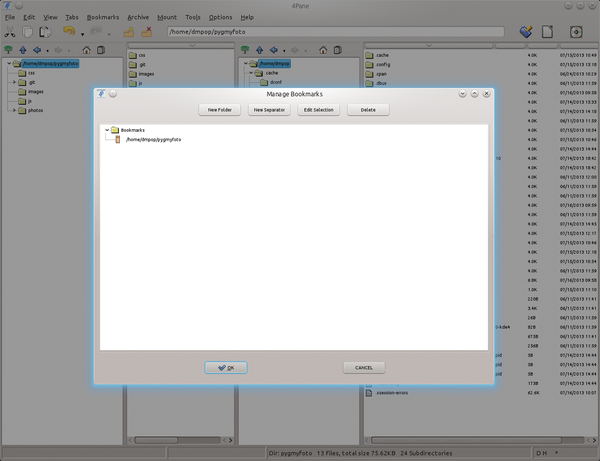600x461 pixels.
Task: Click the New Separator button
Action: [270, 109]
